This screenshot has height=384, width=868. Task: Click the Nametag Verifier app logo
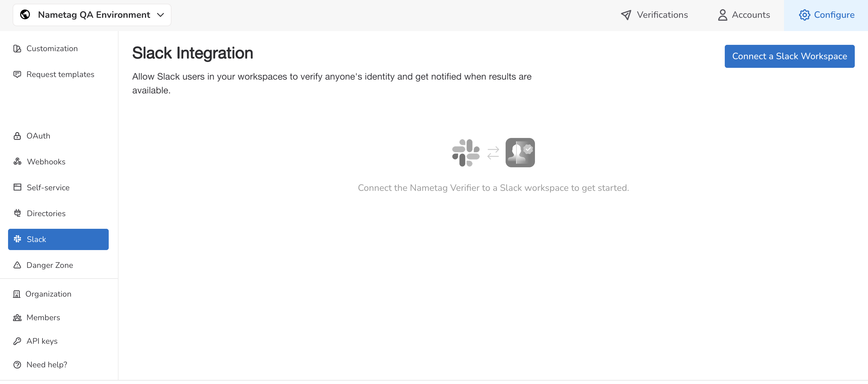520,153
